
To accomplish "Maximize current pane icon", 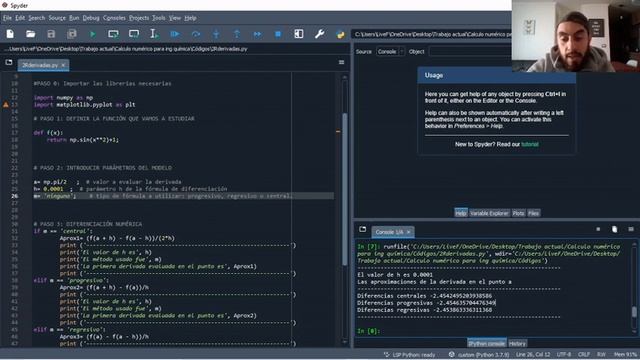I will tap(299, 34).
